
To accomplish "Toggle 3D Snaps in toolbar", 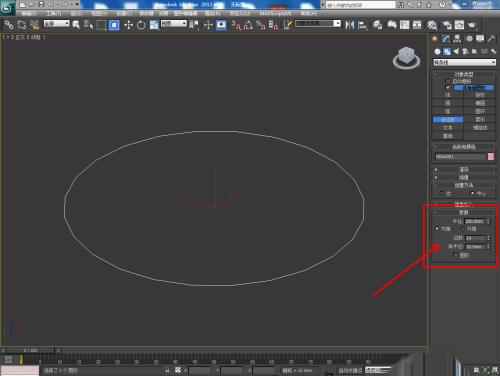I will (236, 25).
